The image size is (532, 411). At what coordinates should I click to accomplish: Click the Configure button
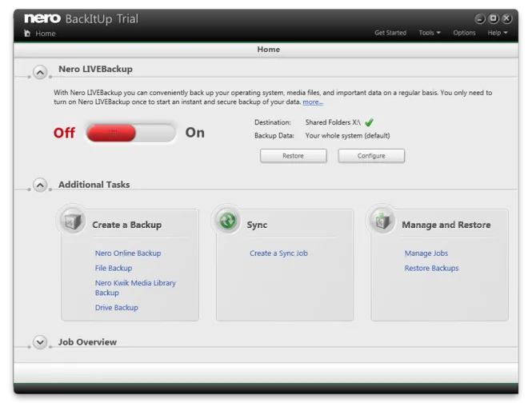click(x=371, y=156)
